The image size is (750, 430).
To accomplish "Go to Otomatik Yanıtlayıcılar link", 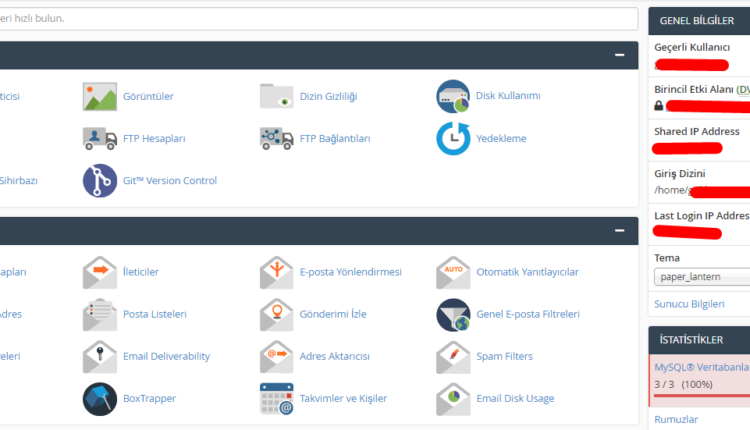I will coord(527,272).
